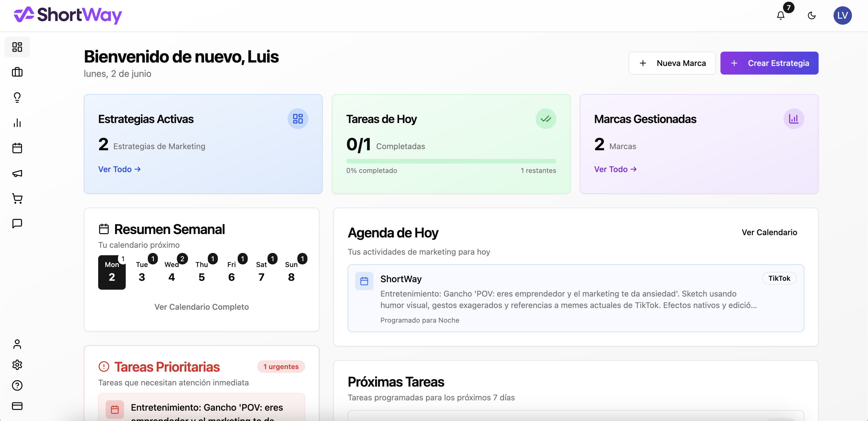
Task: Click the lightbulb ideas icon in sidebar
Action: point(17,97)
